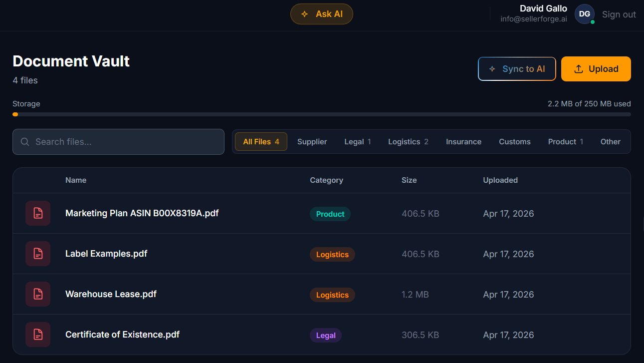This screenshot has width=644, height=363.
Task: Select the Logistics category filter
Action: pyautogui.click(x=408, y=141)
